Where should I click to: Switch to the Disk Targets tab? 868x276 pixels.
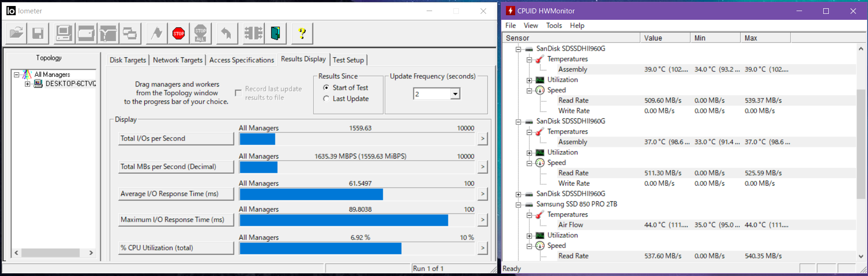pyautogui.click(x=128, y=60)
